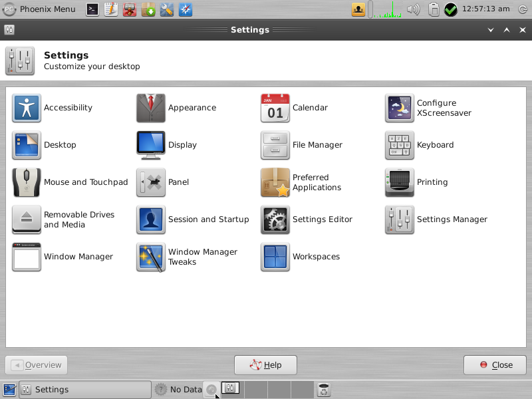Open Appearance settings
The height and width of the screenshot is (399, 532).
176,108
